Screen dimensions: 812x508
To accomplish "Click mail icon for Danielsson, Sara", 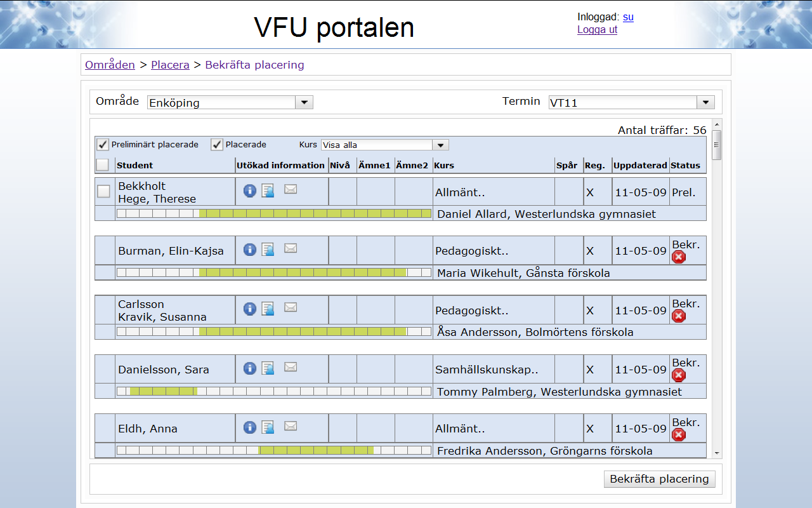I will [x=291, y=366].
